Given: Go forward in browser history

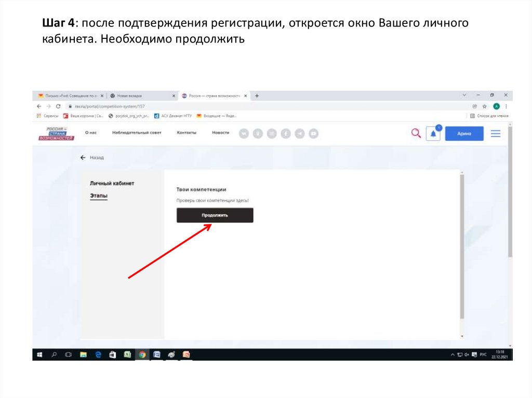Looking at the screenshot, I should click(x=48, y=106).
